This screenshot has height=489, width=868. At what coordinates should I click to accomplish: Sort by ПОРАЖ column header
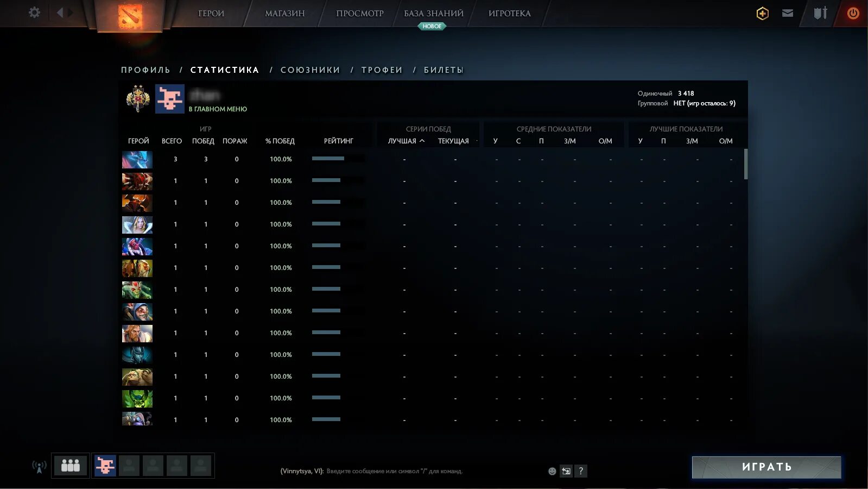pyautogui.click(x=235, y=141)
